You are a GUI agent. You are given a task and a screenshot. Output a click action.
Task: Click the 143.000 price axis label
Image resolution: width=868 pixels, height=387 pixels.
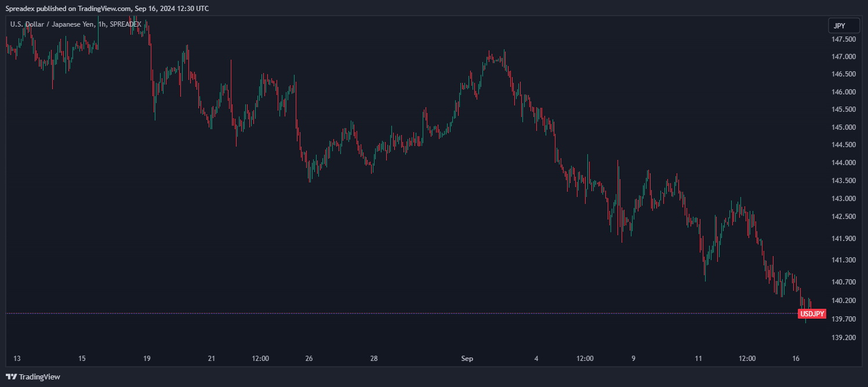click(x=844, y=199)
